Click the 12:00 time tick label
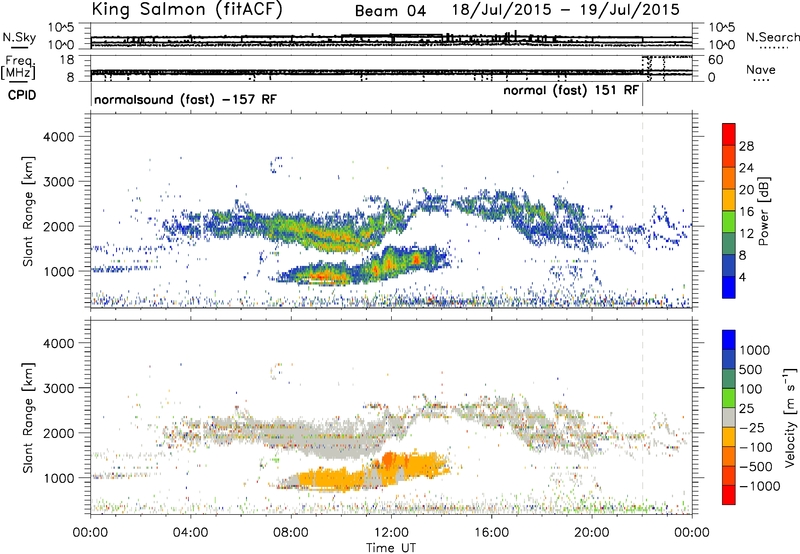Viewport: 800px width, 554px height. click(x=391, y=533)
